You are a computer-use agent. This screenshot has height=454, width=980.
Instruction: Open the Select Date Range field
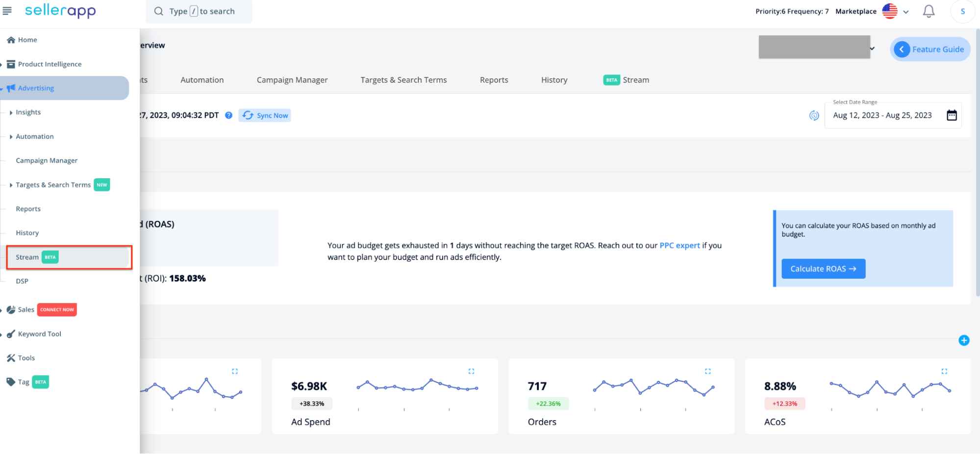893,115
